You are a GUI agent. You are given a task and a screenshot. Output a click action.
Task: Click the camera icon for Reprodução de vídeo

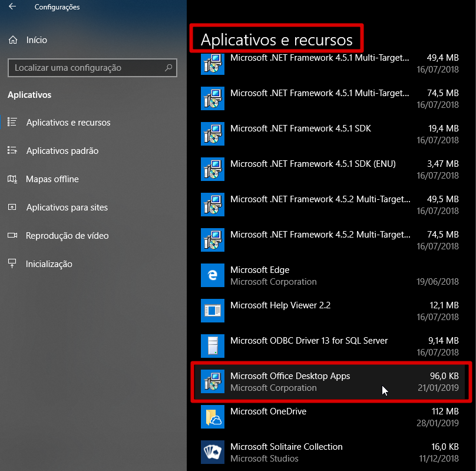(x=12, y=235)
